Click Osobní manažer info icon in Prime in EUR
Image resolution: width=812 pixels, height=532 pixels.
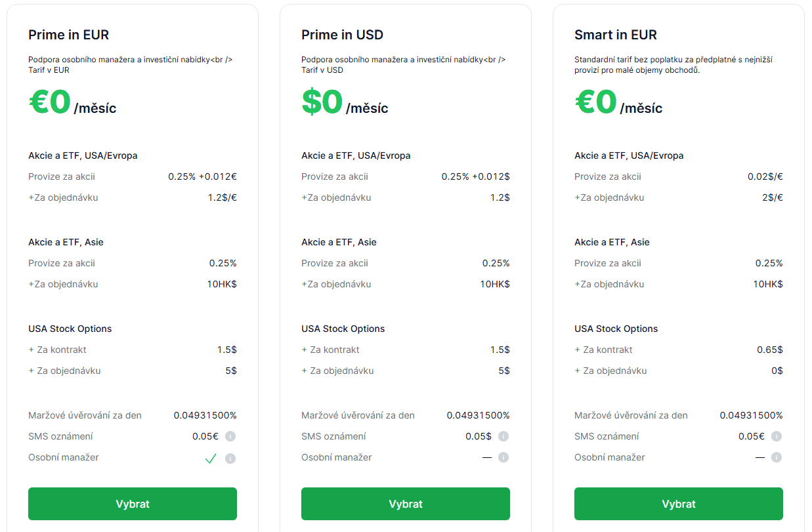230,459
